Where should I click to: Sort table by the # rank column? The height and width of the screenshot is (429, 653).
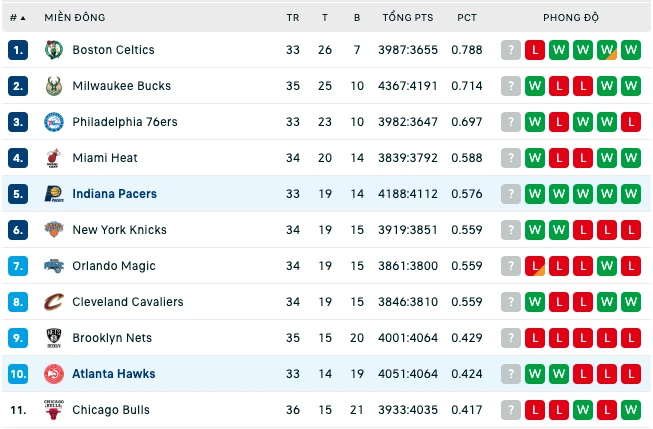(x=17, y=17)
